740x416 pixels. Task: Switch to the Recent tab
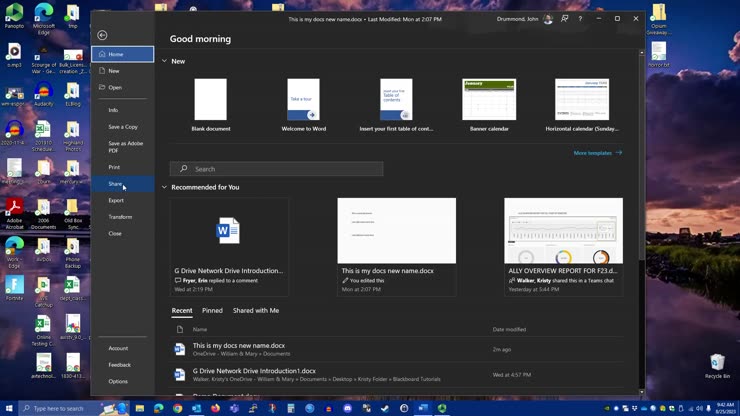click(182, 311)
